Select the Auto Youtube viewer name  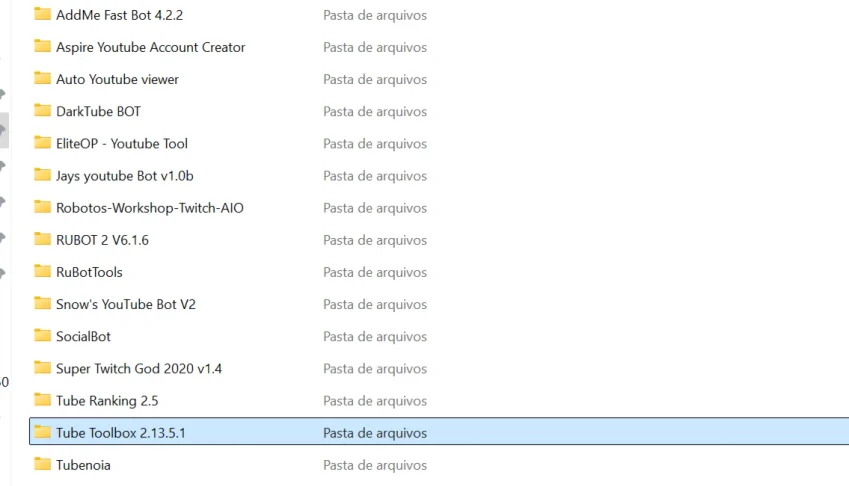117,80
